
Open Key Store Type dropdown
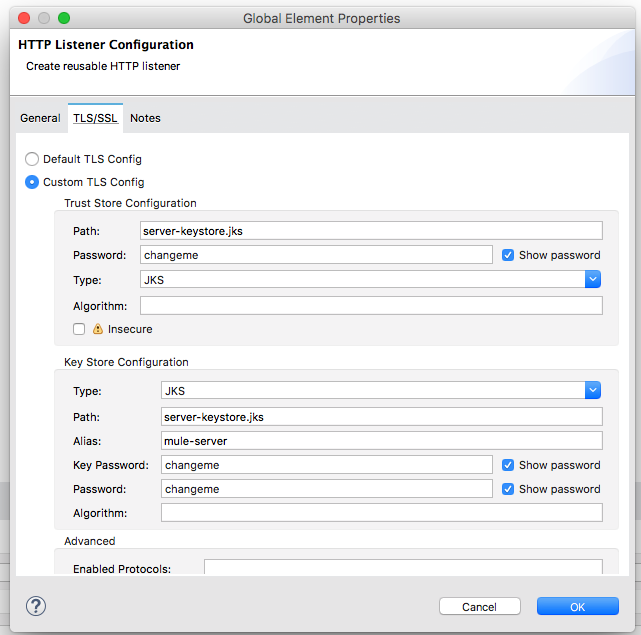(592, 391)
